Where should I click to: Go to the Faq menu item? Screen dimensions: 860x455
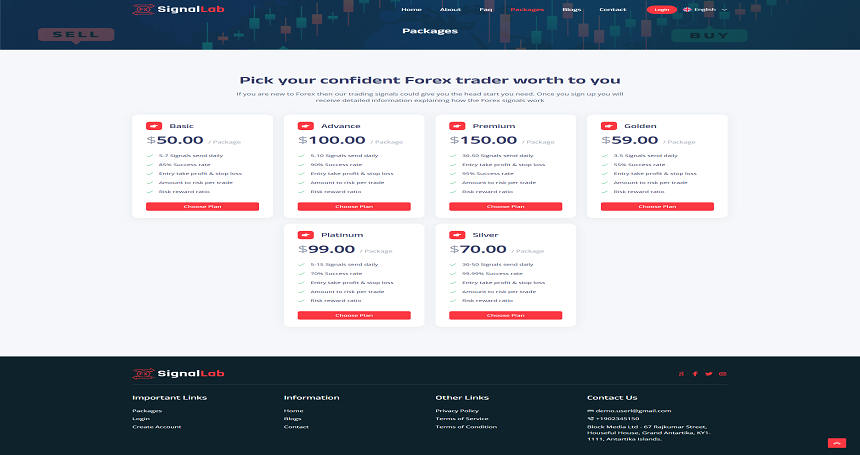(485, 10)
